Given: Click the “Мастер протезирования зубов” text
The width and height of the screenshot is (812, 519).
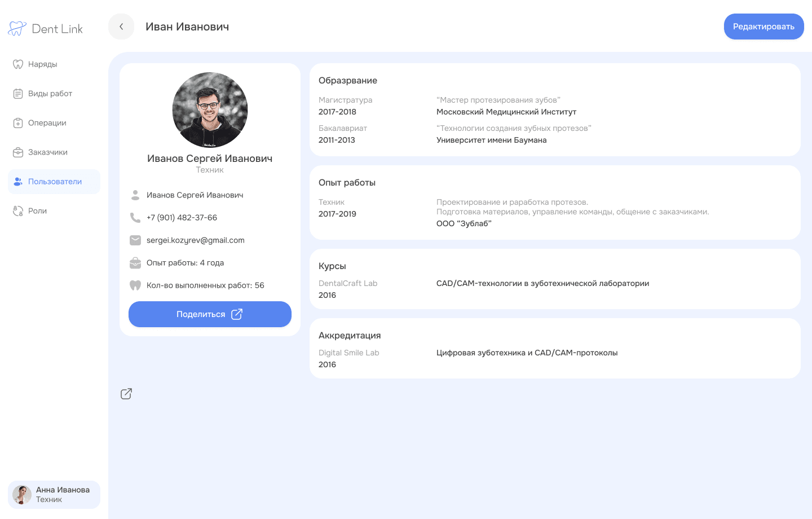Looking at the screenshot, I should (498, 100).
